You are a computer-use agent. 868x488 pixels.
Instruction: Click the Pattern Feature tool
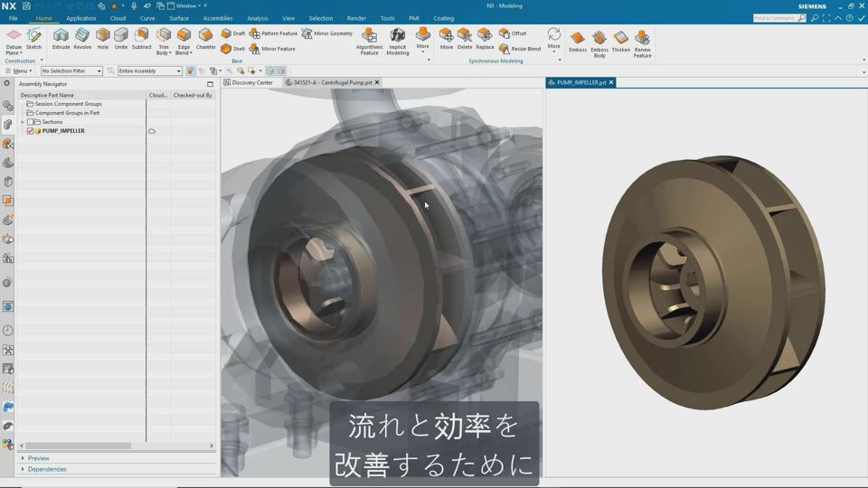pyautogui.click(x=273, y=33)
